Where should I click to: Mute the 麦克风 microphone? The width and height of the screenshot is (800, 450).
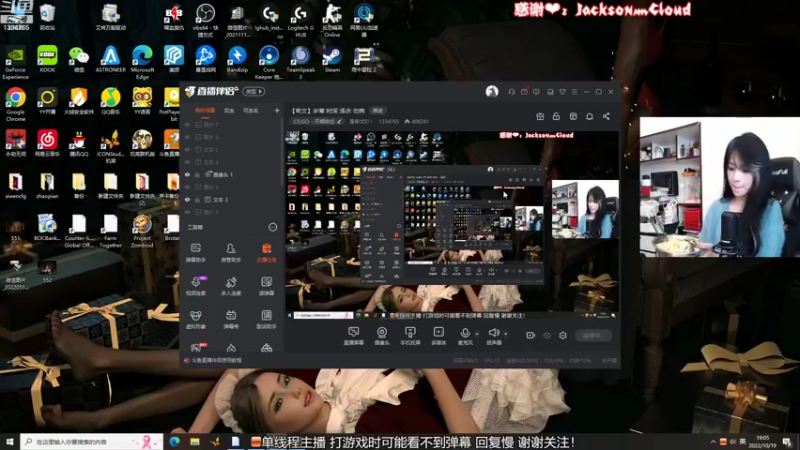(x=465, y=336)
